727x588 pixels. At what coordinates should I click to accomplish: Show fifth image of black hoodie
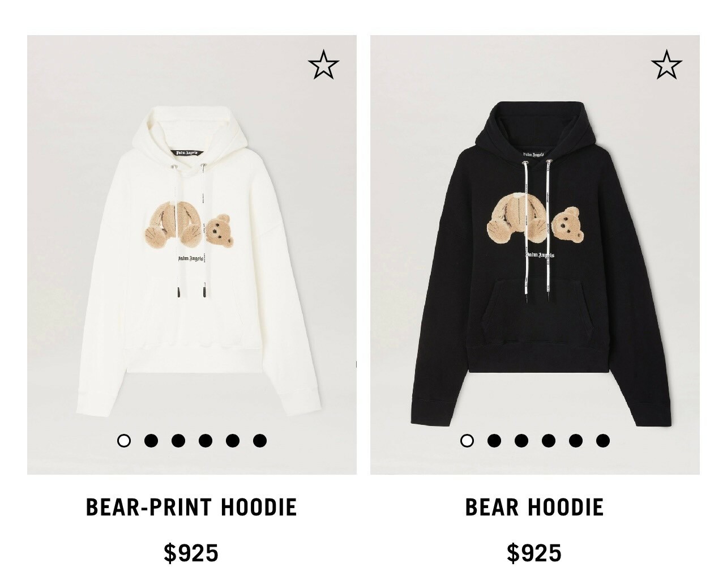coord(576,440)
